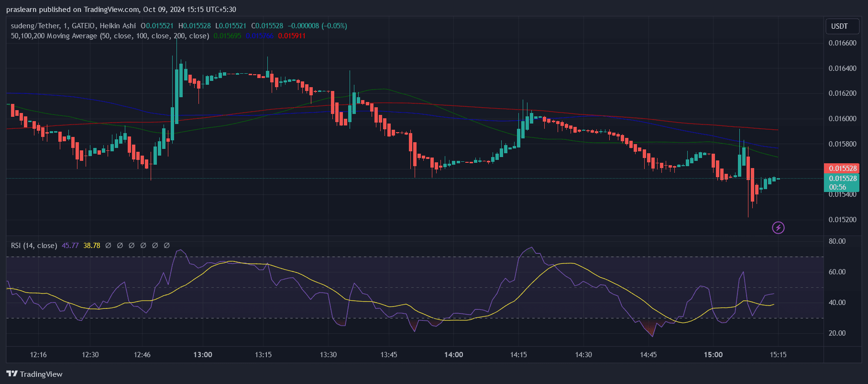This screenshot has height=384, width=868.
Task: Click the 0.016600 price axis label
Action: coord(843,43)
